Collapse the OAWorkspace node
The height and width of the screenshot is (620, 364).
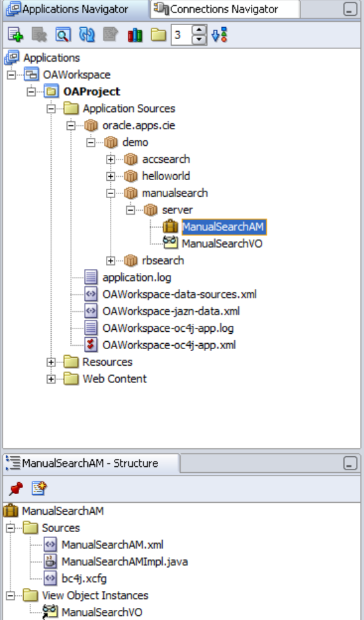point(11,74)
